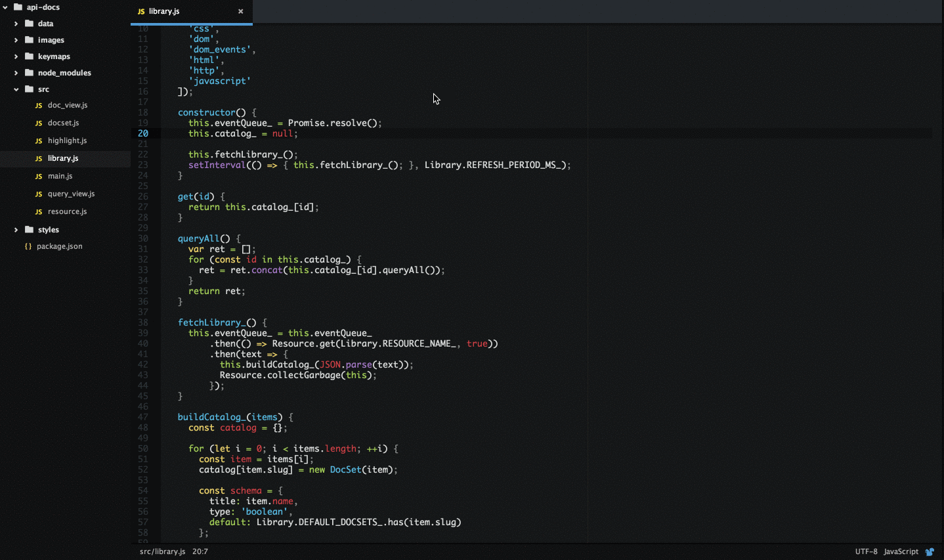Expand the styles folder
The width and height of the screenshot is (944, 560).
coord(16,230)
